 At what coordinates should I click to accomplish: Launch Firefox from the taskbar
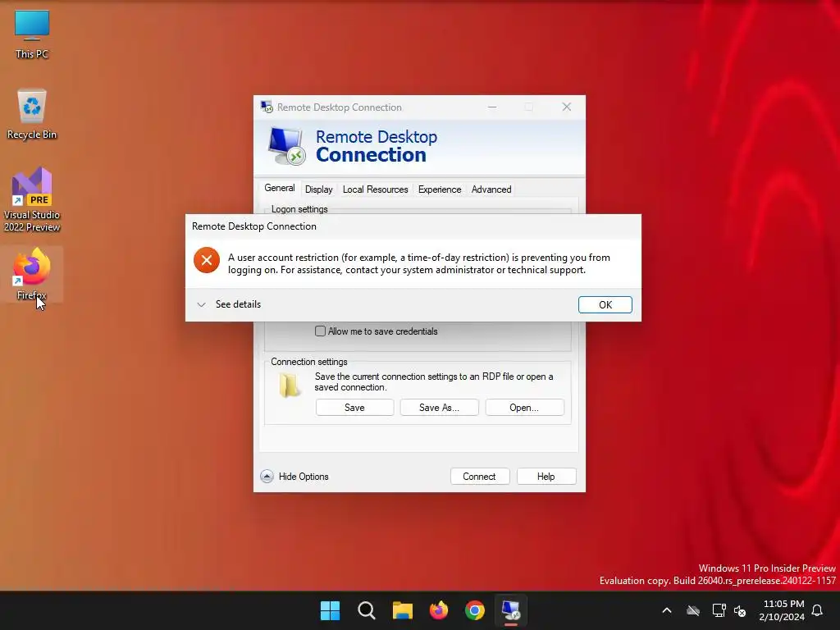point(439,610)
